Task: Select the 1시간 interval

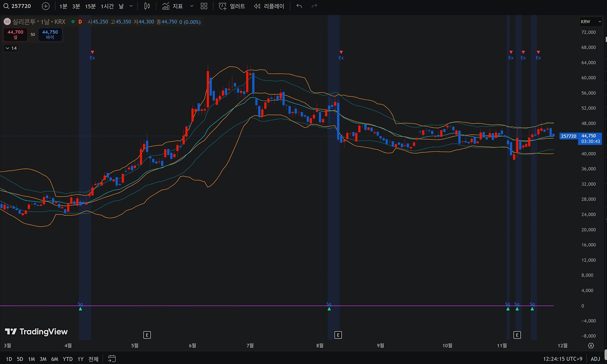Action: 107,6
